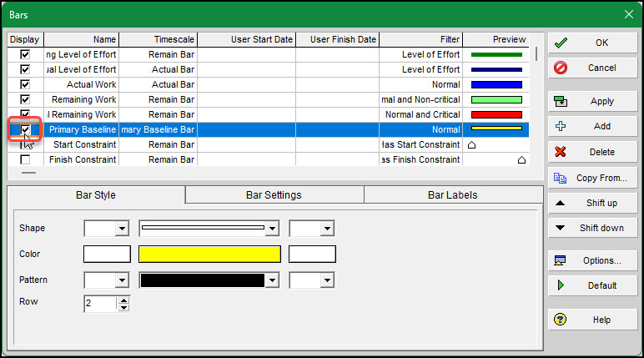Screen dimensions: 644x358
Task: Click the Filter column header
Action: [x=421, y=39]
